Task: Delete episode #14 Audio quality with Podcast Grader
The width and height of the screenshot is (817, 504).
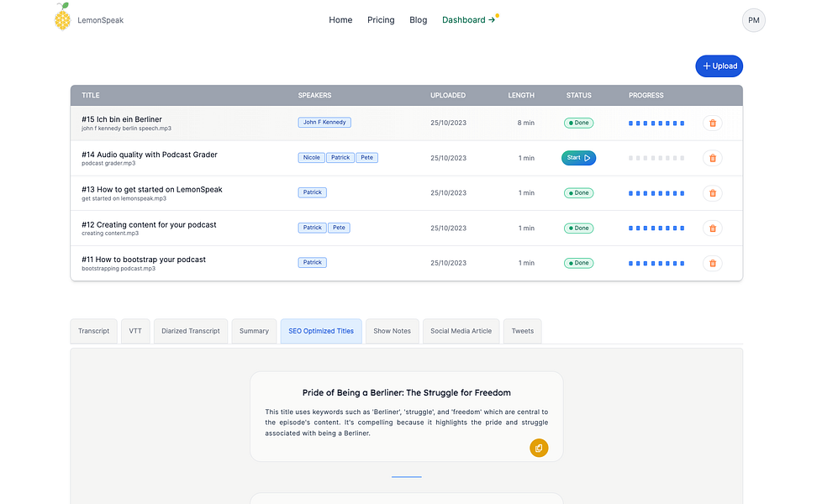Action: pos(712,158)
